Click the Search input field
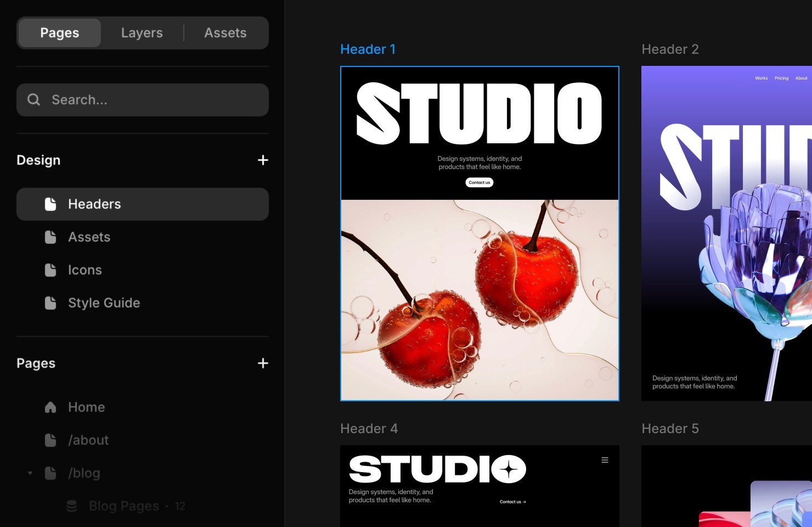Screen dimensions: 812x527 click(x=143, y=100)
